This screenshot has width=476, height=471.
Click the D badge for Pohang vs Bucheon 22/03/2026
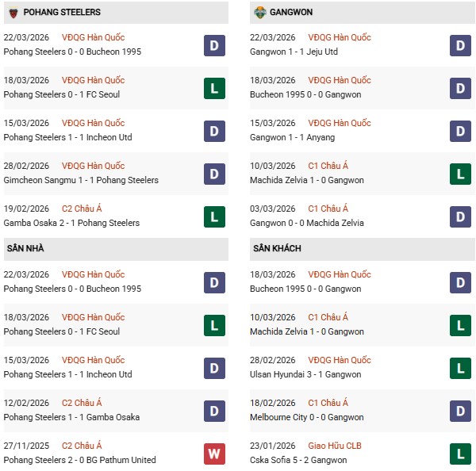coord(214,45)
